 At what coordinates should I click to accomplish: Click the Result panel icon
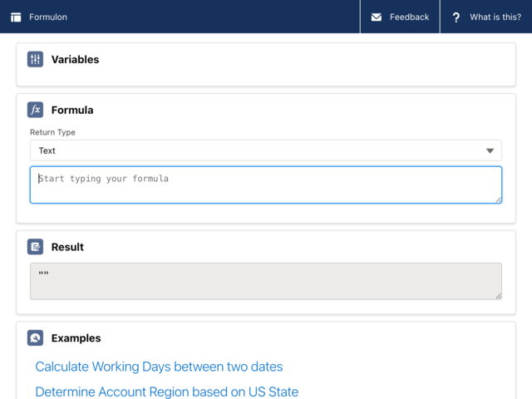(x=35, y=247)
